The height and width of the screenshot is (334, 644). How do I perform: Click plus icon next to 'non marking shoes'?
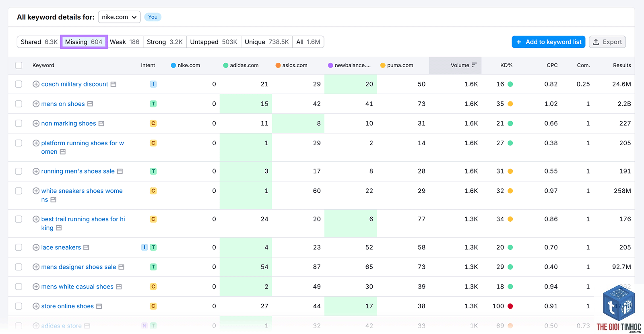[x=36, y=124]
